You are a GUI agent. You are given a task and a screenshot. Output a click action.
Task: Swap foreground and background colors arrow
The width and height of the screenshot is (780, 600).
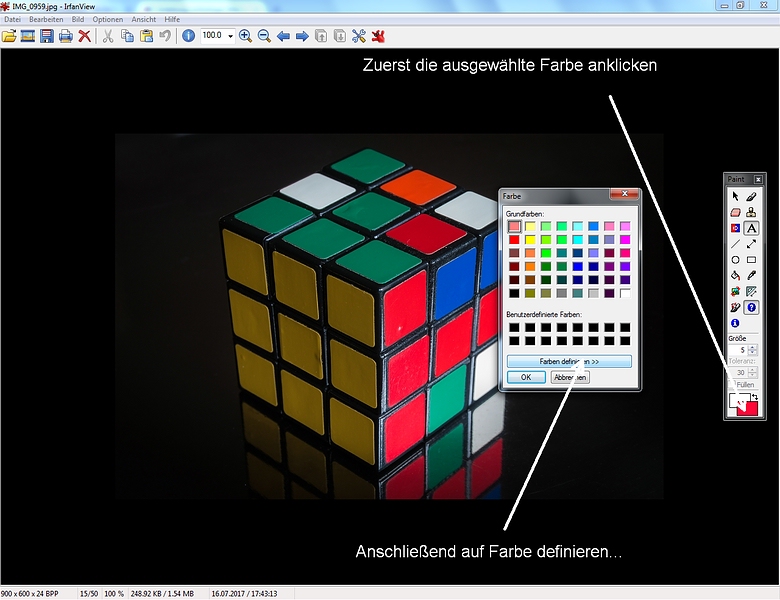755,397
